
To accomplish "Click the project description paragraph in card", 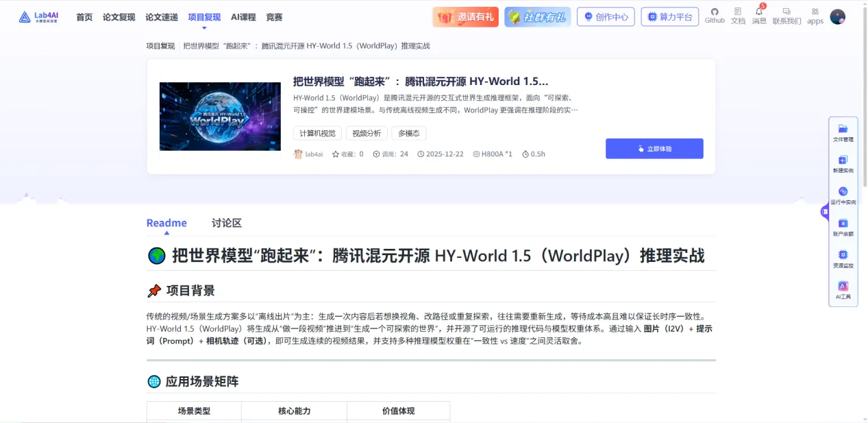I will (436, 104).
